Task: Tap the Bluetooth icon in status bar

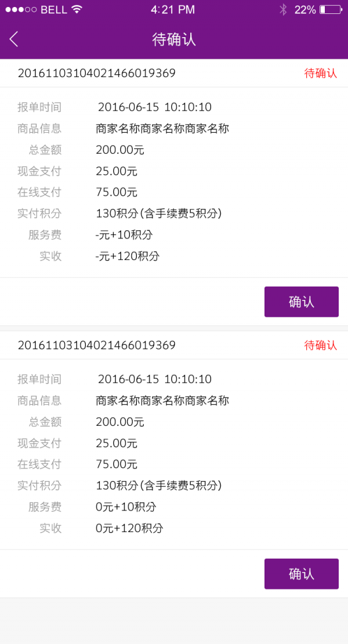Action: 283,9
